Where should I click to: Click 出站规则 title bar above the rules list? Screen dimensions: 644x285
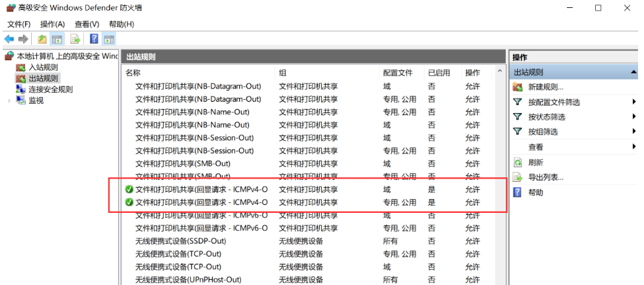coord(313,57)
